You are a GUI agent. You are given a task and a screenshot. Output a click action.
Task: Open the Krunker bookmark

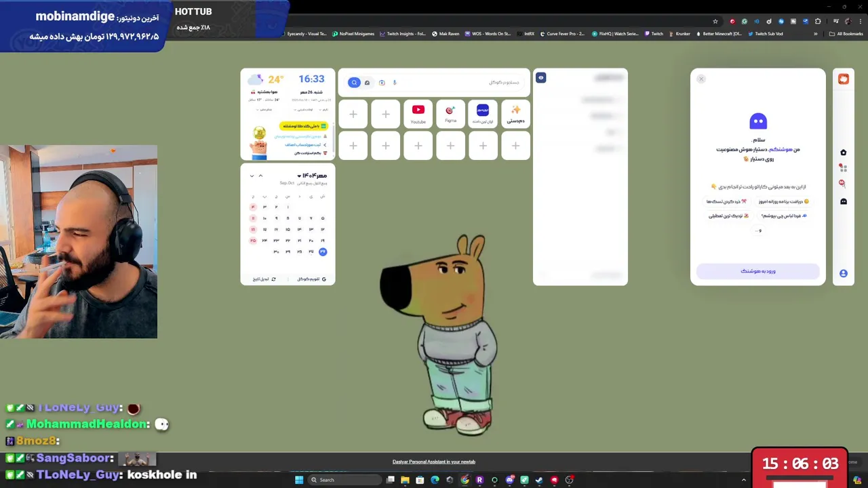(x=679, y=33)
